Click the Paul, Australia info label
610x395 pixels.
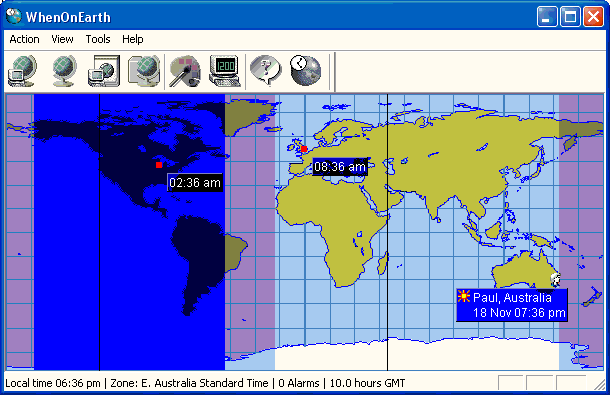[512, 305]
